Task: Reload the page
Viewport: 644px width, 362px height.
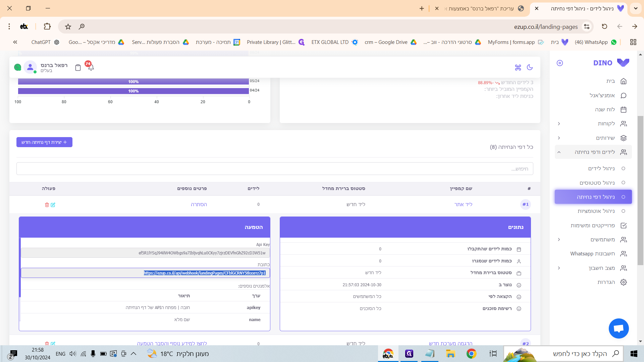Action: tap(604, 26)
